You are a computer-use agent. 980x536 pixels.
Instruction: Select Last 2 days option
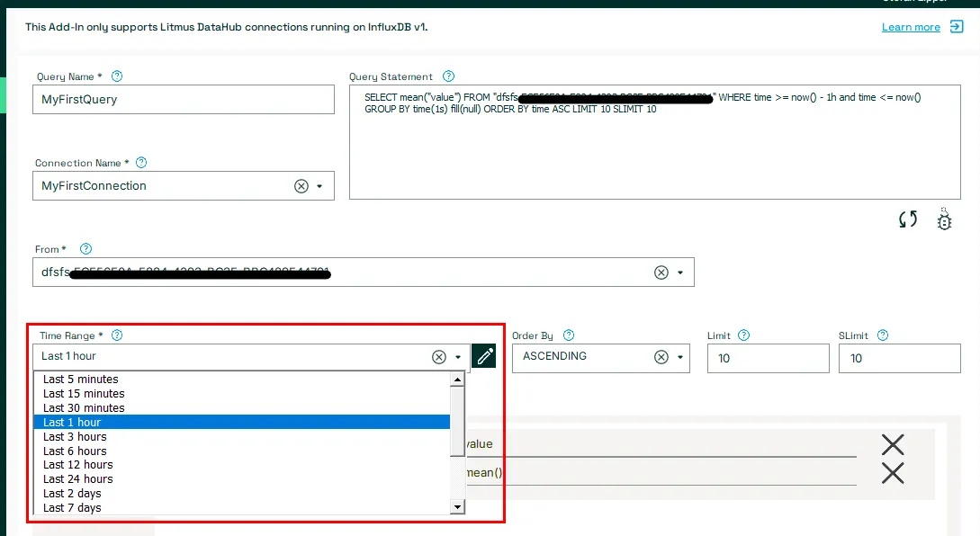[242, 494]
